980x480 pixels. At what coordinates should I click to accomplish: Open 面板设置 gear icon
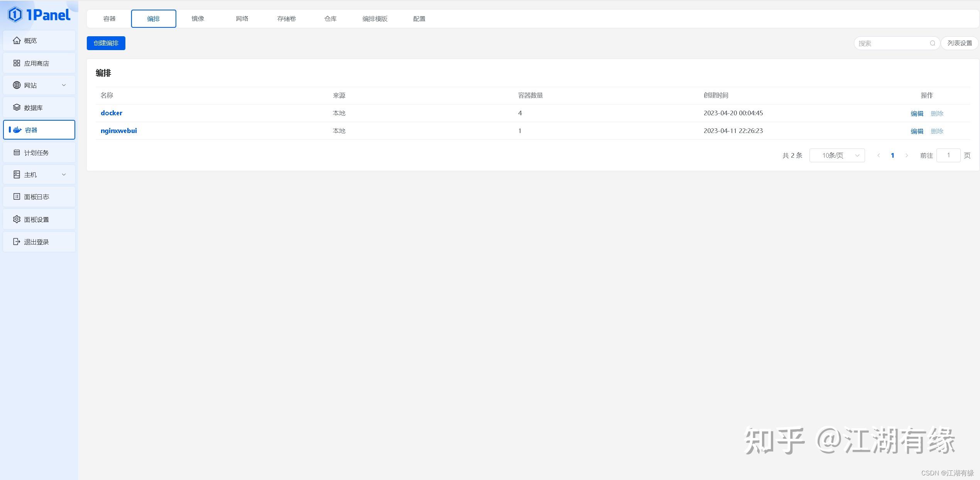click(17, 219)
